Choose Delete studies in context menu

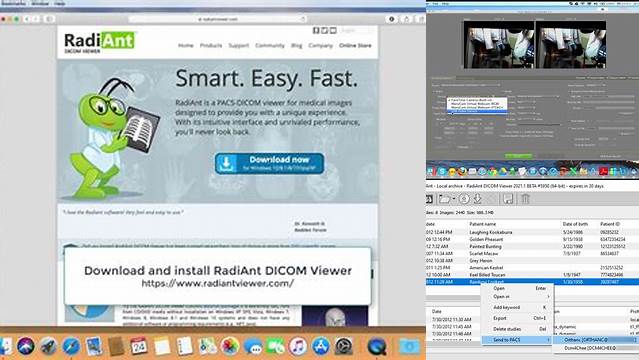point(518,329)
